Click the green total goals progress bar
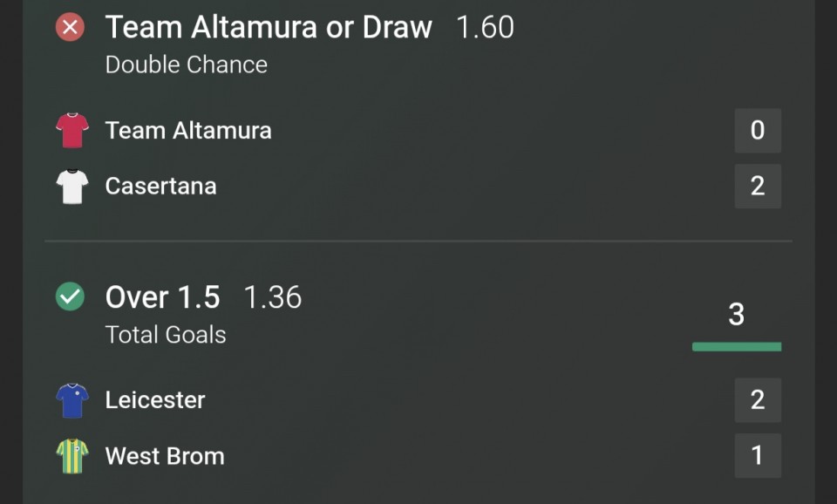Screen dimensions: 837x504 [736, 347]
